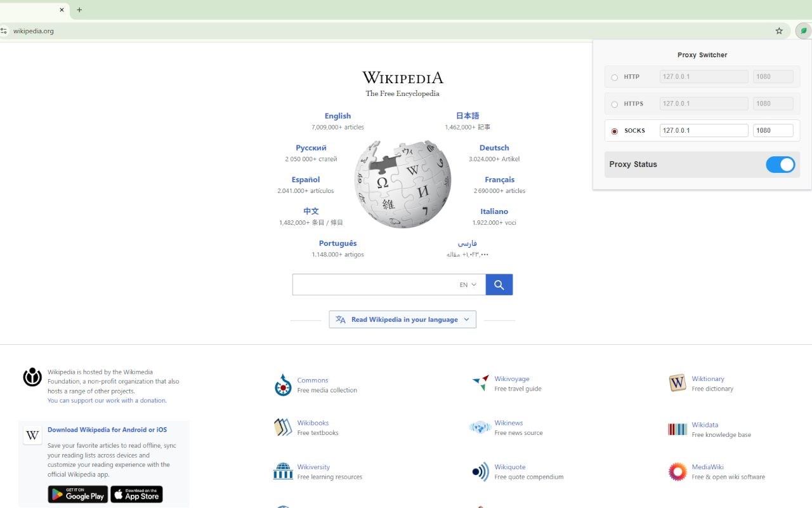Viewport: 812px width, 508px height.
Task: Click The Free Encyclopedia subtitle text
Action: pos(402,93)
